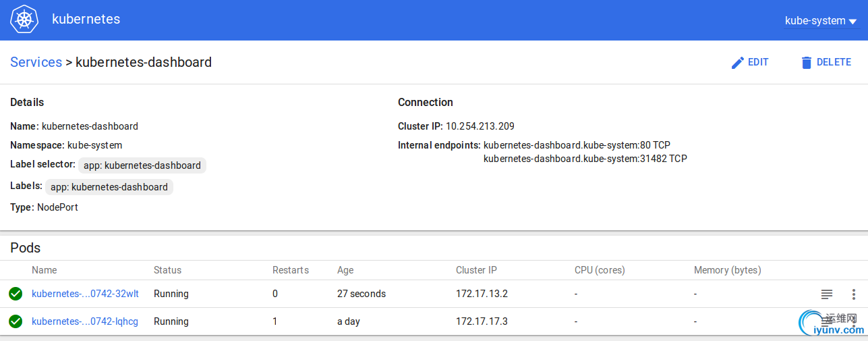868x341 pixels.
Task: Click the kubernetes title in header
Action: (86, 19)
